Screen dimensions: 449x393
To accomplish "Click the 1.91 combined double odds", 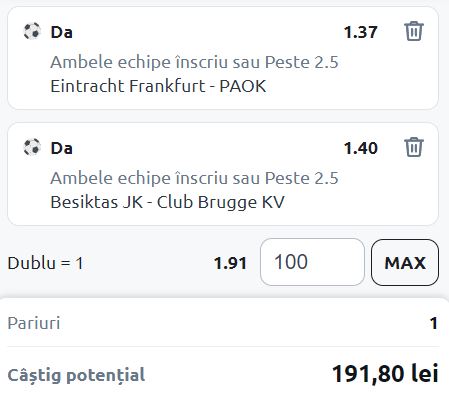I will [x=230, y=263].
